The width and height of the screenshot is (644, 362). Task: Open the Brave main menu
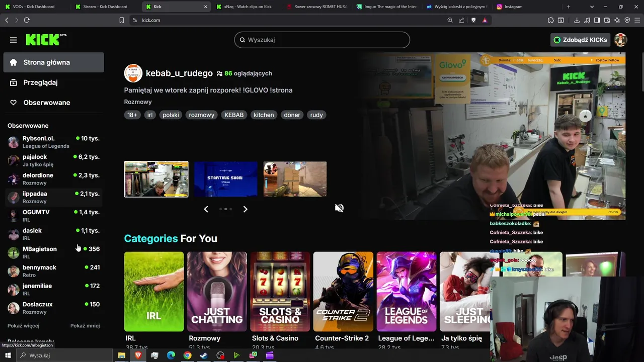click(637, 20)
